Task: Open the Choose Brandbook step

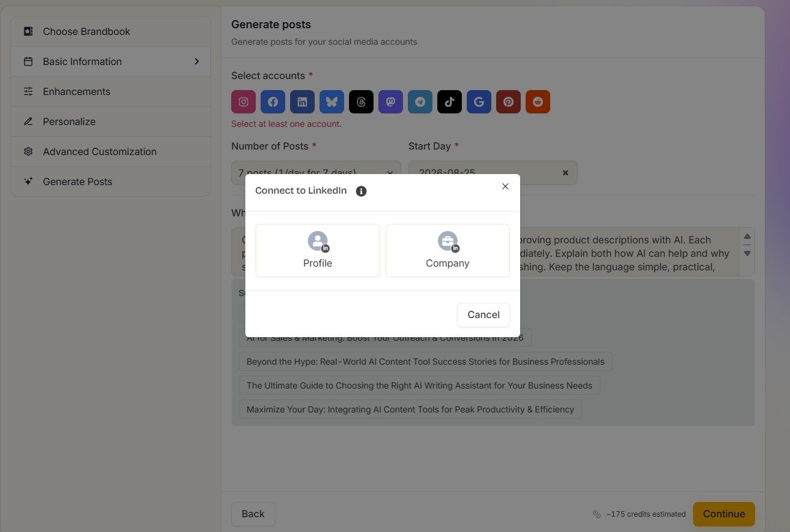Action: click(110, 31)
